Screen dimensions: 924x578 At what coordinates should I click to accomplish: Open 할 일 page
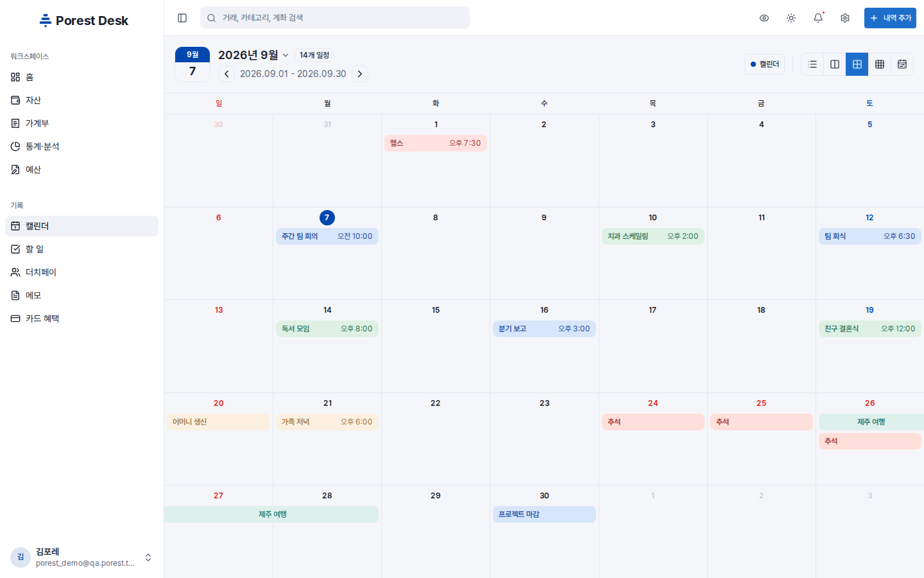(81, 249)
